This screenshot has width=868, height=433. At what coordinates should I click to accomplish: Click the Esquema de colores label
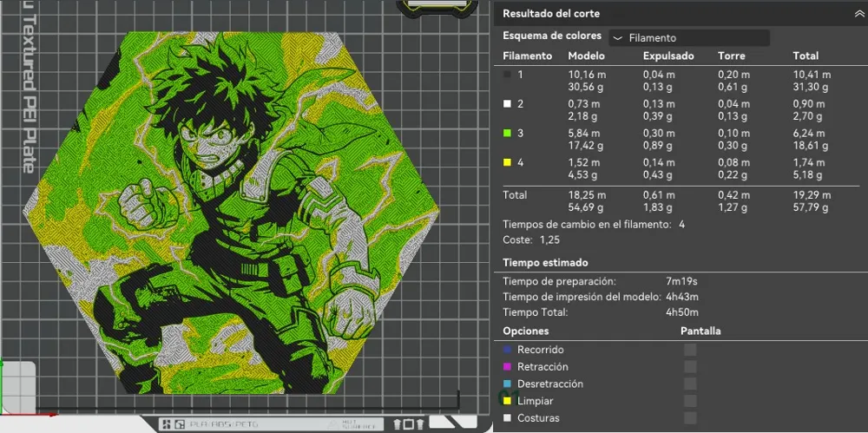552,36
